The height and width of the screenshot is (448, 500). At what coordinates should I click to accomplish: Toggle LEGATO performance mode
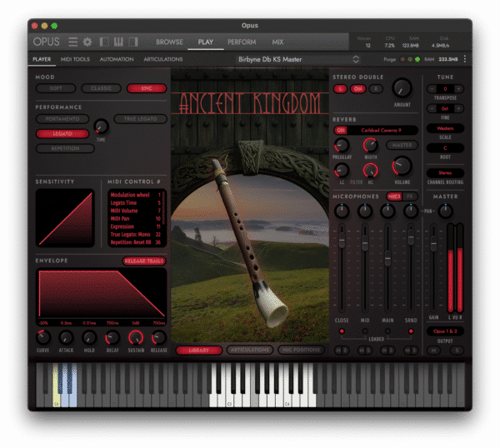point(62,133)
